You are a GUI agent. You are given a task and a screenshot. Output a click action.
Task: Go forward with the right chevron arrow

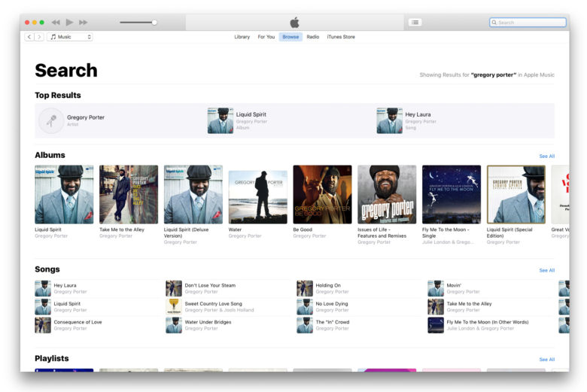(x=39, y=37)
